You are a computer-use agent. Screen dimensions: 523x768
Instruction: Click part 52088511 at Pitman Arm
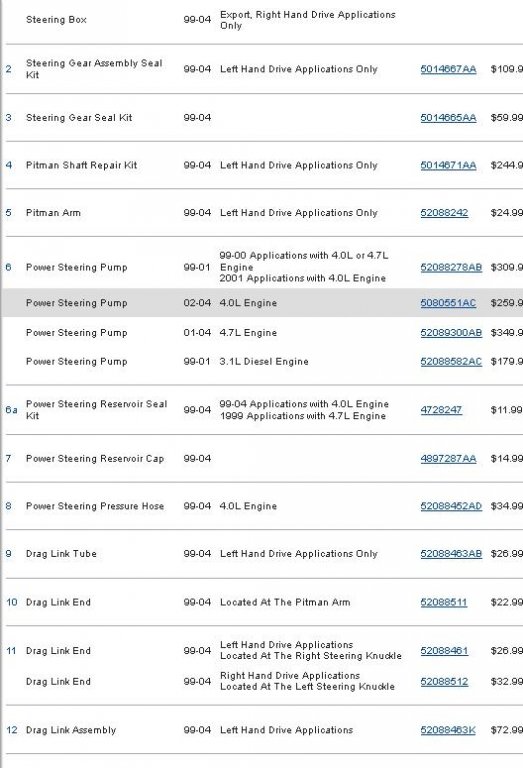pyautogui.click(x=444, y=602)
